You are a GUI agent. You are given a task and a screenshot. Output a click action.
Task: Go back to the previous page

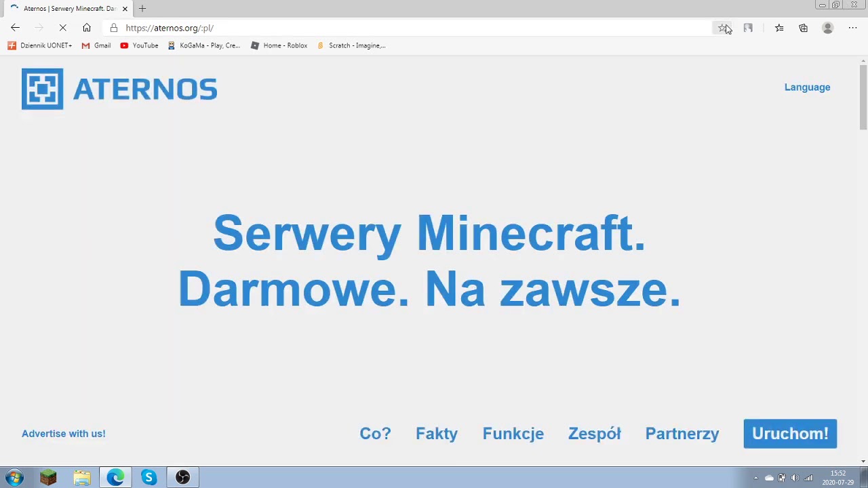click(x=15, y=28)
